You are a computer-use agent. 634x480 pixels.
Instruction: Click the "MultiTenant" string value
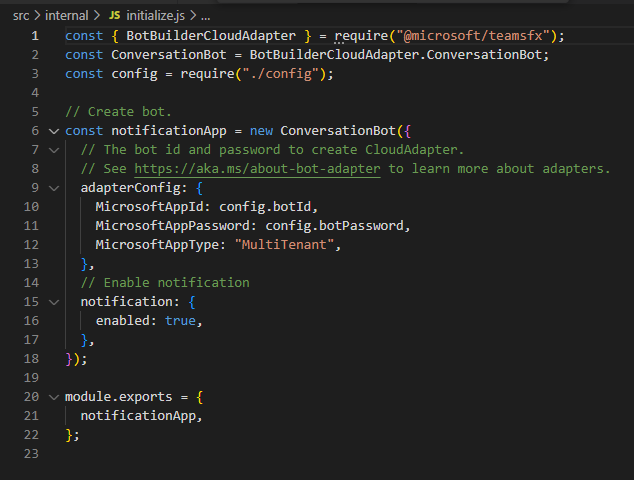pyautogui.click(x=284, y=245)
